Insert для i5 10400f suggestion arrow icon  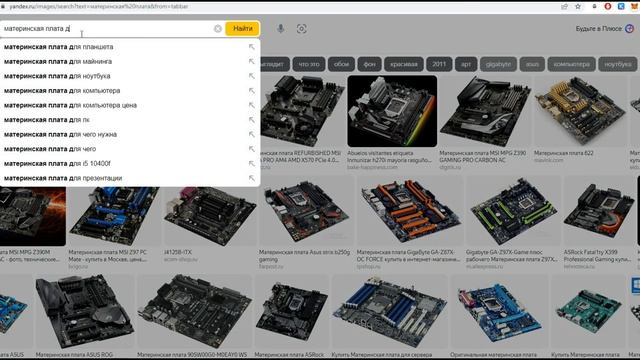click(251, 164)
